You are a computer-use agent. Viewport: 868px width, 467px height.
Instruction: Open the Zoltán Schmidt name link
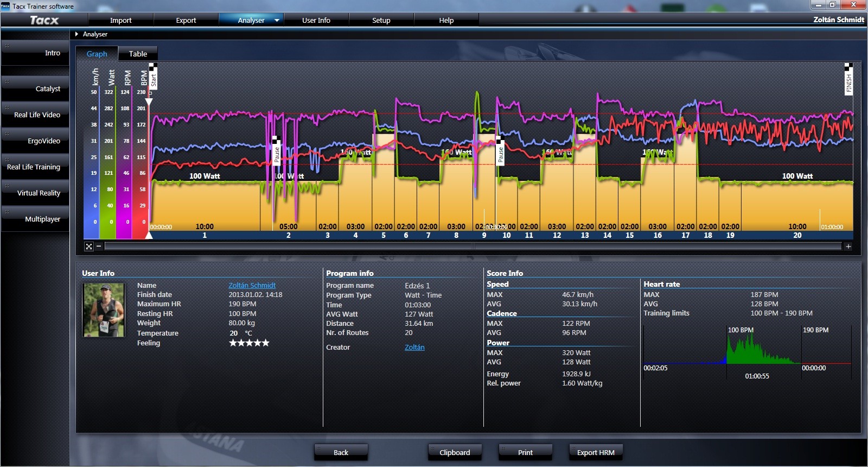point(252,285)
